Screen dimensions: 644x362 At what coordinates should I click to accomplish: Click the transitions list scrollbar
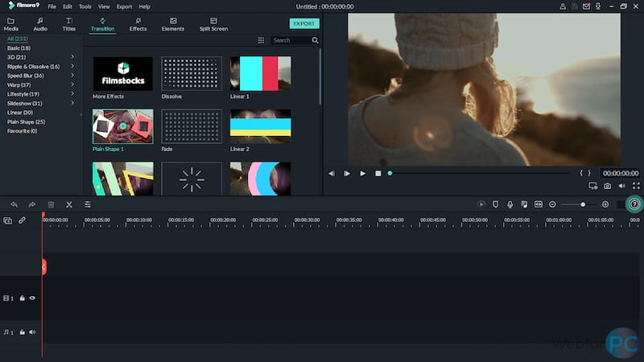tap(320, 76)
